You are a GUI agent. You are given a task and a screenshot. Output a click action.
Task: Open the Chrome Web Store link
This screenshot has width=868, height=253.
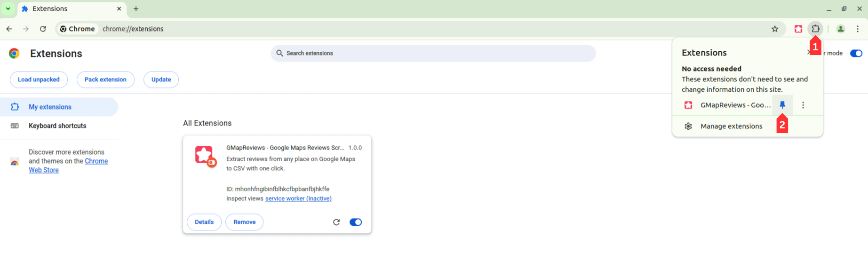click(x=68, y=166)
